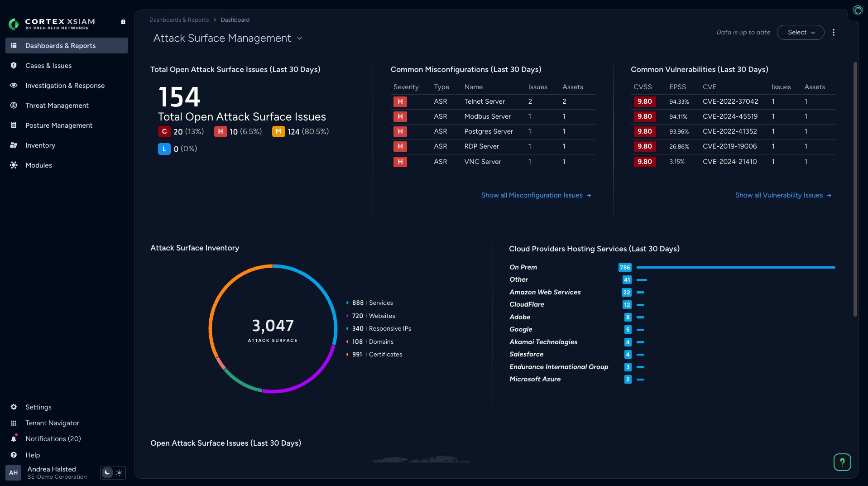
Task: Open the three-dot dashboard options menu
Action: click(833, 33)
